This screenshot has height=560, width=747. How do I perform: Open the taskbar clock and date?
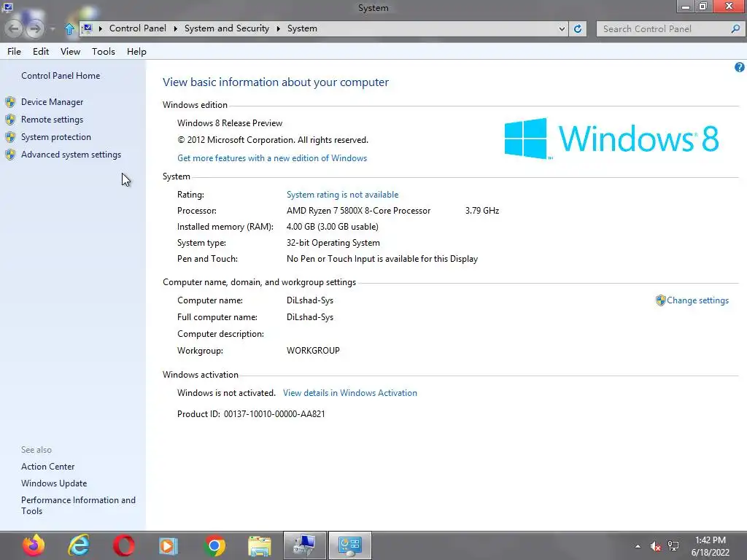click(711, 546)
